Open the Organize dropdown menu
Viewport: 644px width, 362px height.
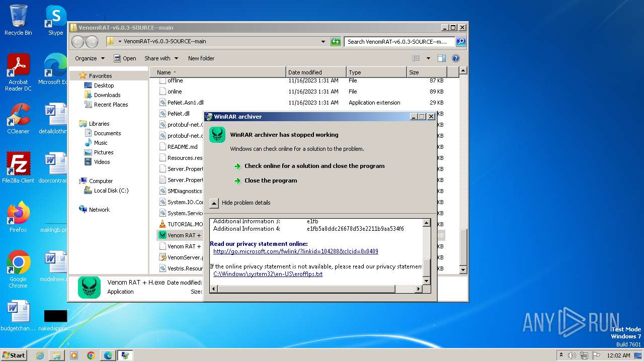point(90,58)
